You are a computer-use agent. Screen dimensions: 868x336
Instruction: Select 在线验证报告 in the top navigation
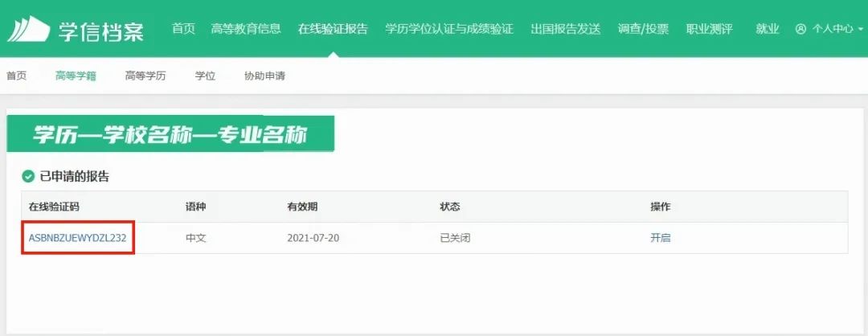pyautogui.click(x=333, y=29)
